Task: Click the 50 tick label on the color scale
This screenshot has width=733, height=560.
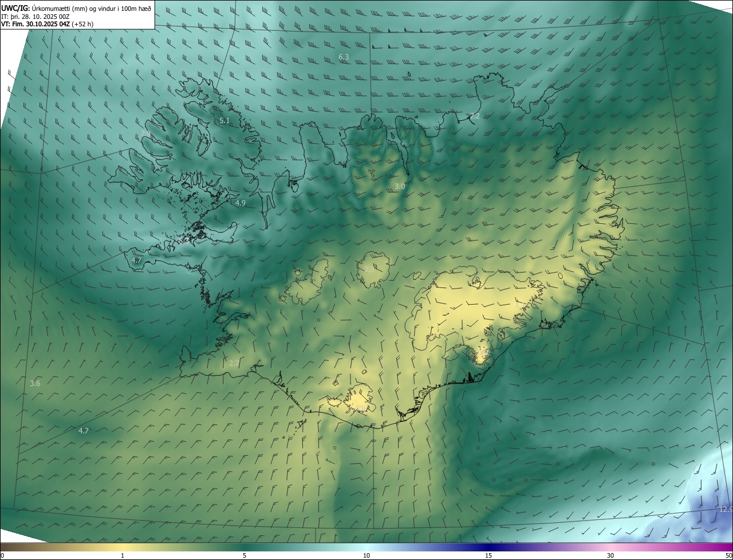Action: pyautogui.click(x=728, y=556)
